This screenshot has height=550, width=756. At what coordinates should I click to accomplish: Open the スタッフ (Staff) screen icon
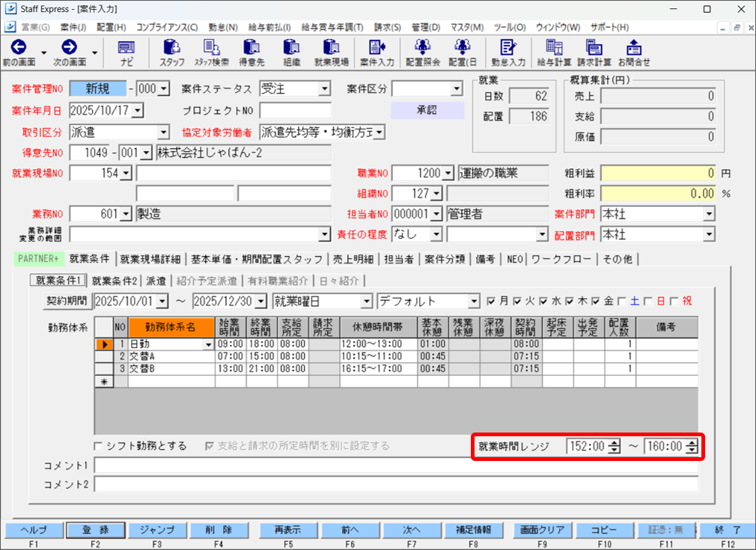point(171,52)
